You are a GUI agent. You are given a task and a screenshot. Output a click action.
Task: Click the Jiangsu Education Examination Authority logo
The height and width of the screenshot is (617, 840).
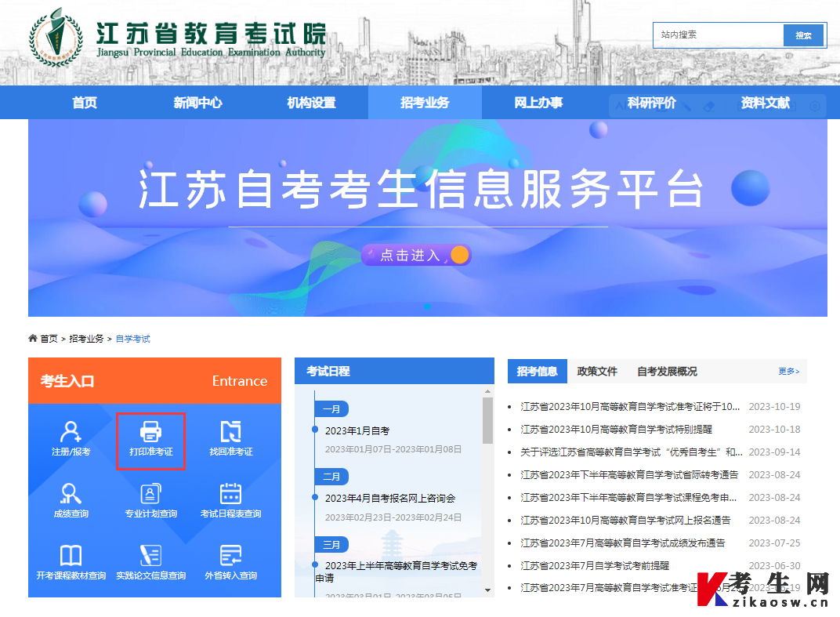(56, 38)
